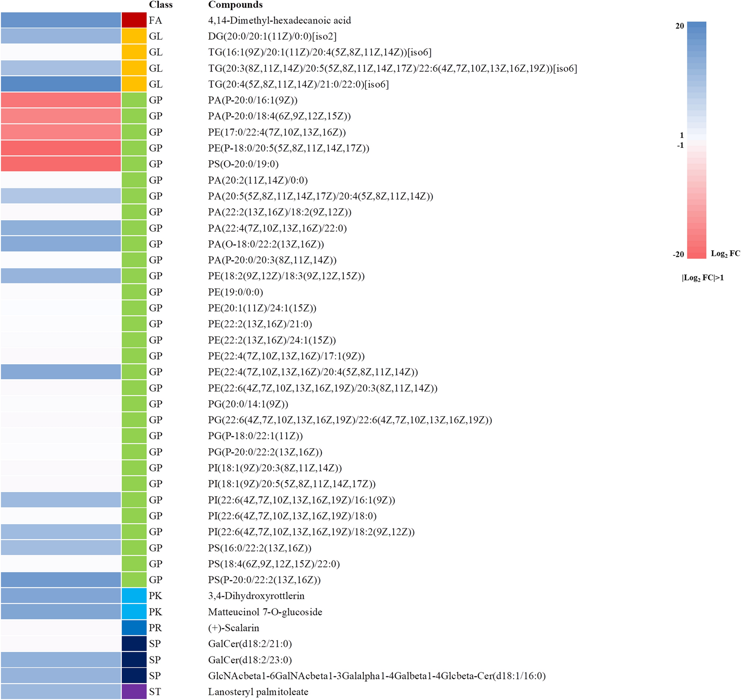This screenshot has height=700, width=741.
Task: Click the green GP swatch beside PA(20:2(11Z,14Z)/0:0)
Action: tap(134, 180)
